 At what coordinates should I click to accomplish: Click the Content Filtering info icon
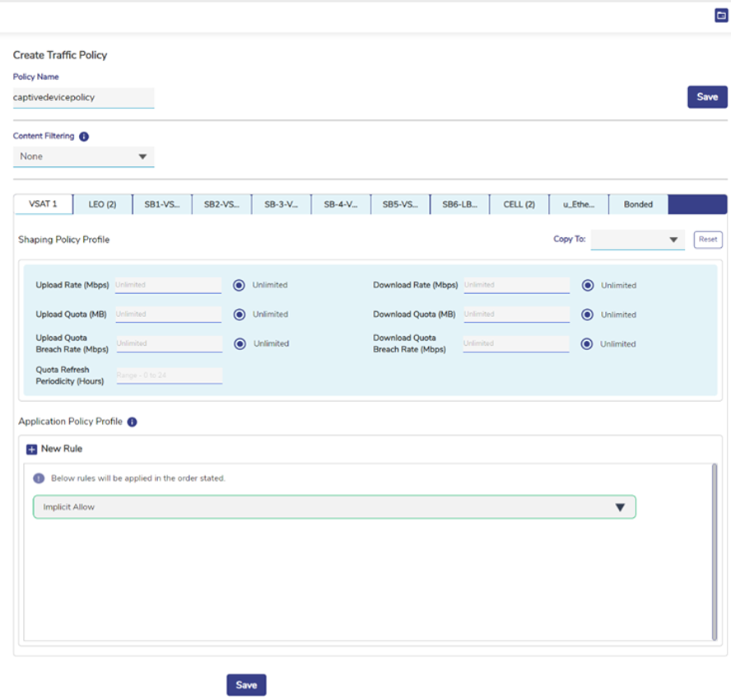click(x=84, y=137)
